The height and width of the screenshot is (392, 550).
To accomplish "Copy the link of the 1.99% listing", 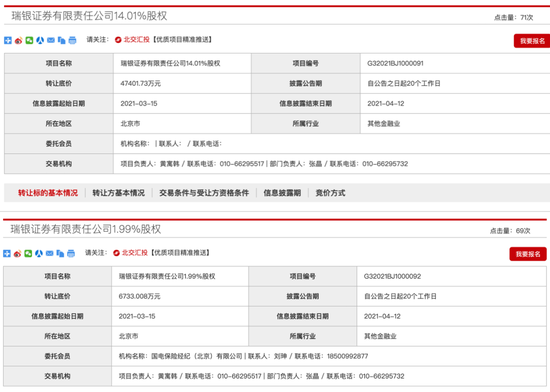I will pos(60,253).
